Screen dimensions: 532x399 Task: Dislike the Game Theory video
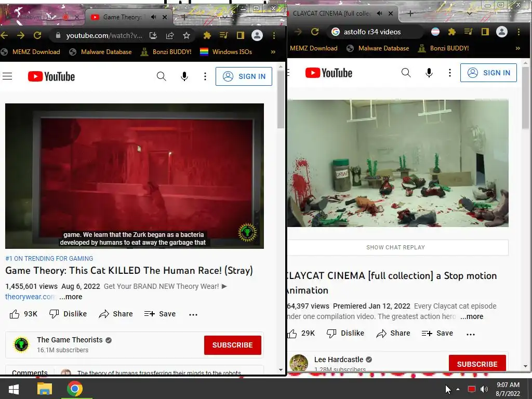tap(68, 314)
